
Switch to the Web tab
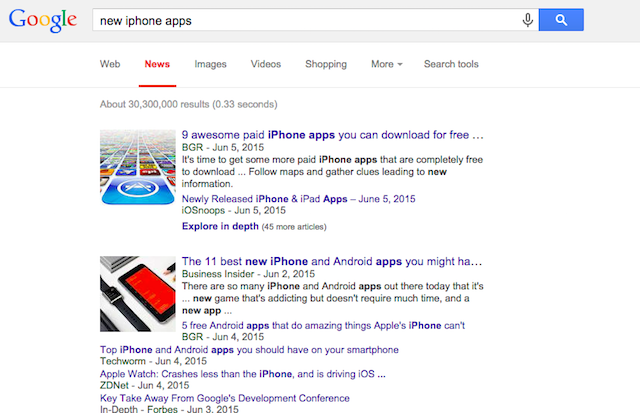110,64
